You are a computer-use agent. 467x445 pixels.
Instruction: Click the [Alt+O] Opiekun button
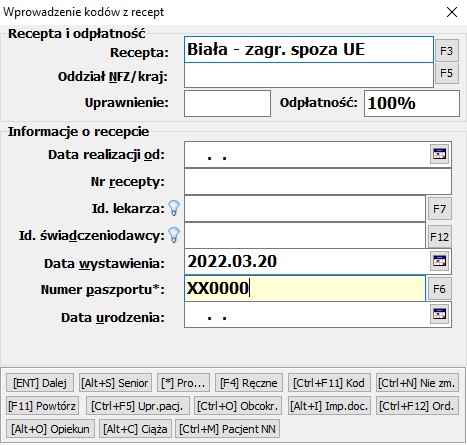(x=50, y=429)
